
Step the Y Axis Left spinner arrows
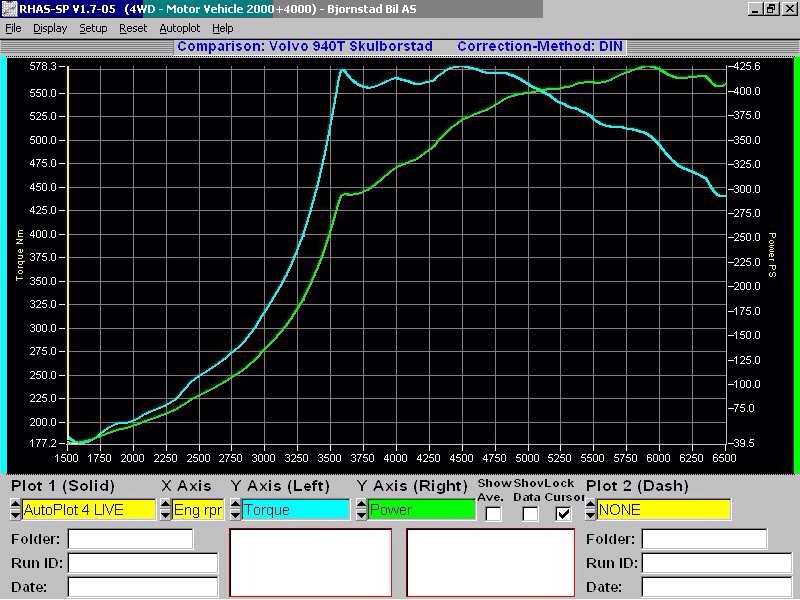point(235,510)
